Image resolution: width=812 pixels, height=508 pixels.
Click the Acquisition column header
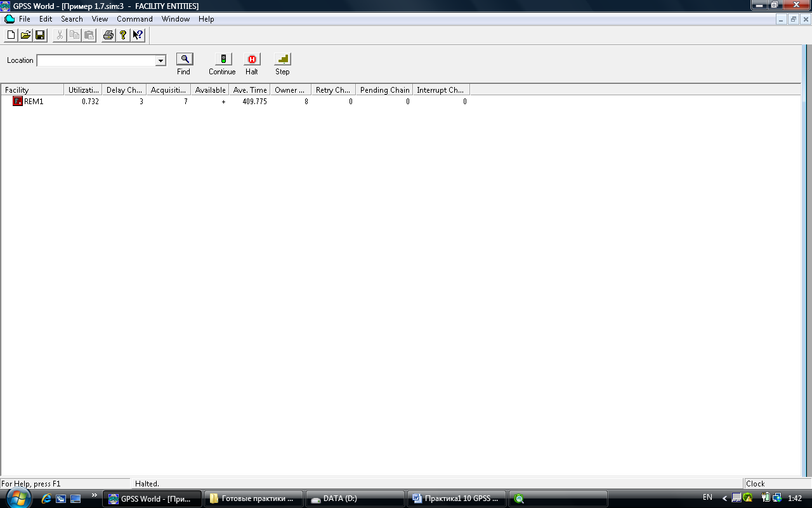tap(169, 90)
